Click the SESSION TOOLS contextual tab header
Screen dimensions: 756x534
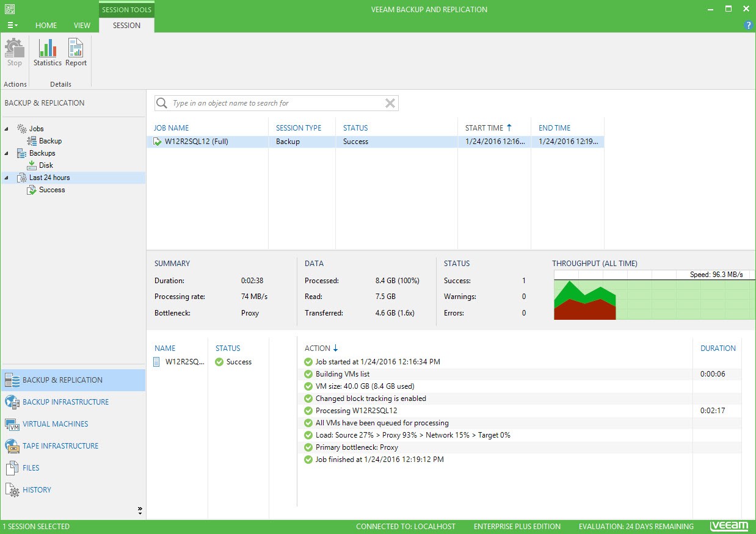(x=126, y=10)
